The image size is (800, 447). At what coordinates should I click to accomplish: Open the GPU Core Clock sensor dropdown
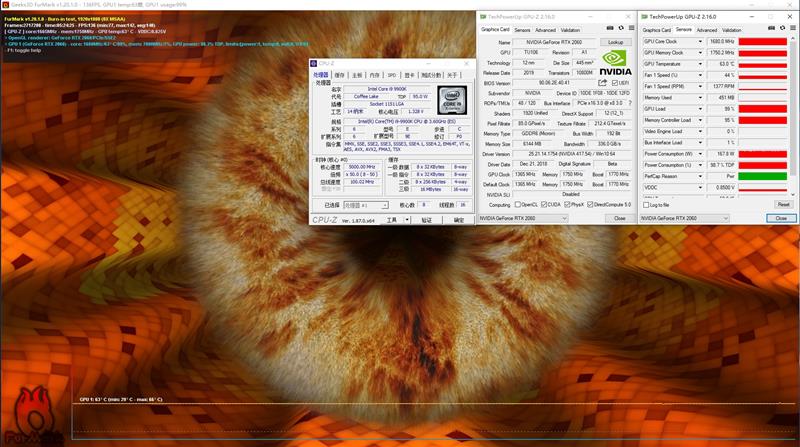pos(700,41)
